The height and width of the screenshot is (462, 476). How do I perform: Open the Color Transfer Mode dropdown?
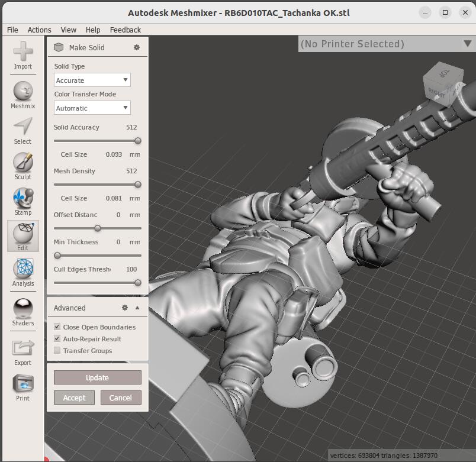[92, 108]
